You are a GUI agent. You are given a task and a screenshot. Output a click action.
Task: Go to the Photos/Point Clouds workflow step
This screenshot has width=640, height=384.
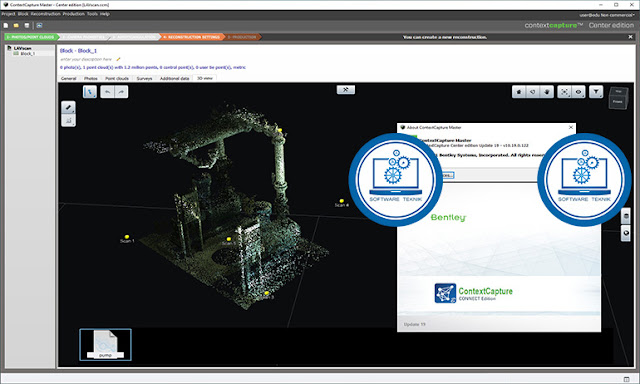coord(32,37)
